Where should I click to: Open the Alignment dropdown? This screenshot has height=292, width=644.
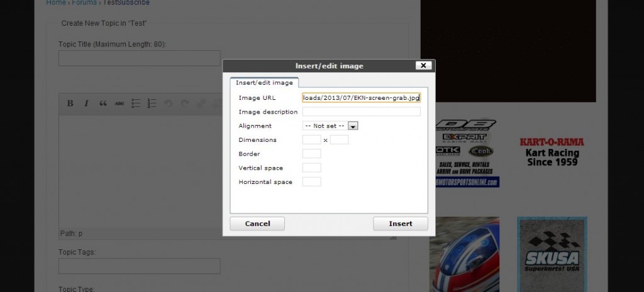(330, 126)
